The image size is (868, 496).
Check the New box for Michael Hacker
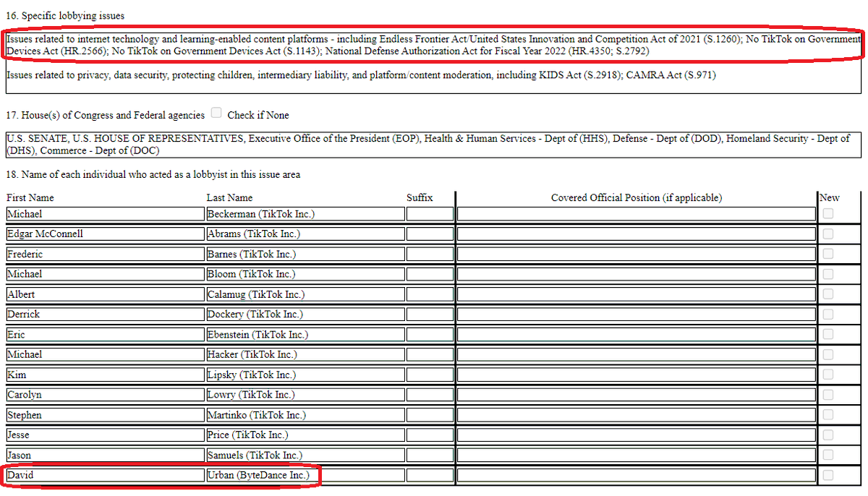[827, 354]
